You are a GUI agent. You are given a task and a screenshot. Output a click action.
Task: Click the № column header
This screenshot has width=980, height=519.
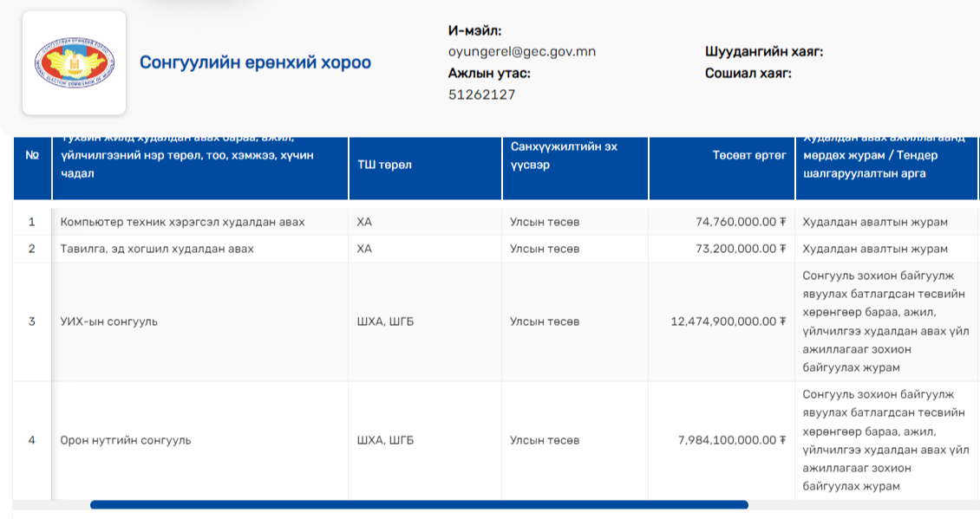tap(32, 156)
